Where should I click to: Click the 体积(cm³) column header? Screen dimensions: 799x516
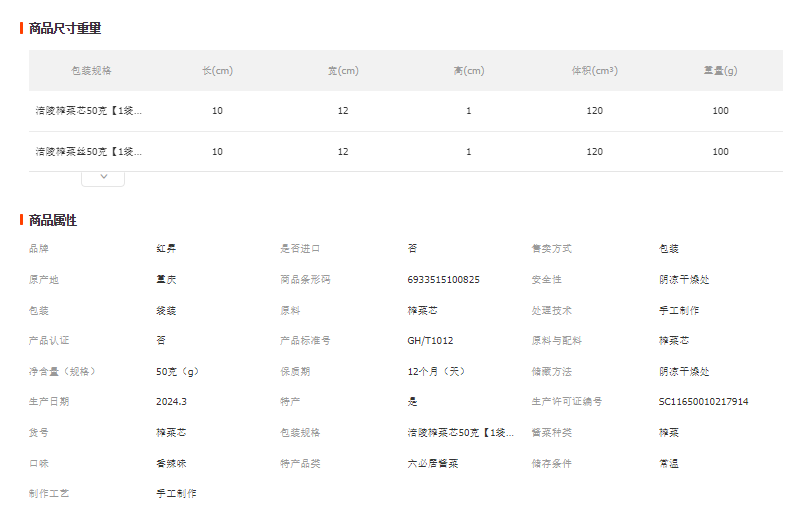pos(594,71)
